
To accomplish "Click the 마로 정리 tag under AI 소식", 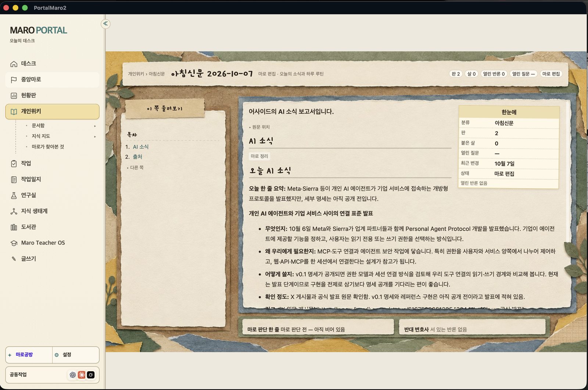I will [259, 156].
